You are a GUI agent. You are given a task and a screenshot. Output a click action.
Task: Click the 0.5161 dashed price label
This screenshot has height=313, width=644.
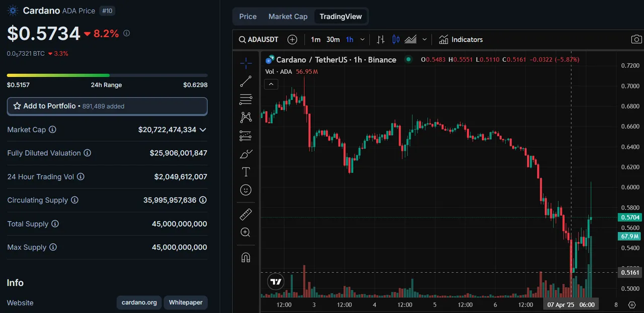tap(630, 272)
